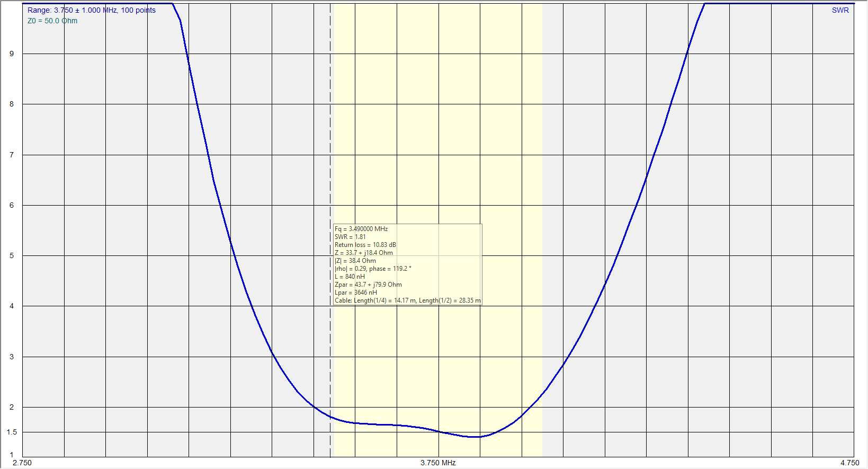Click the 5 value on SWR axis

point(12,255)
